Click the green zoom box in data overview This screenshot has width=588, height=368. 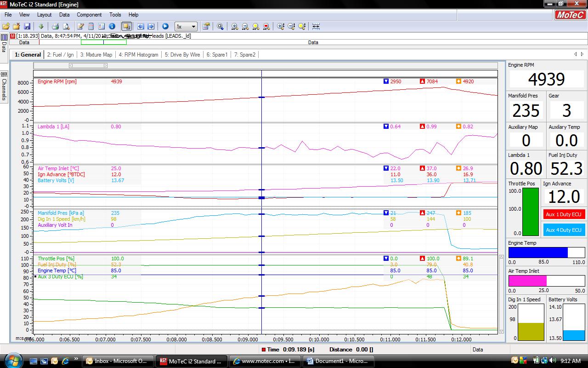104,42
